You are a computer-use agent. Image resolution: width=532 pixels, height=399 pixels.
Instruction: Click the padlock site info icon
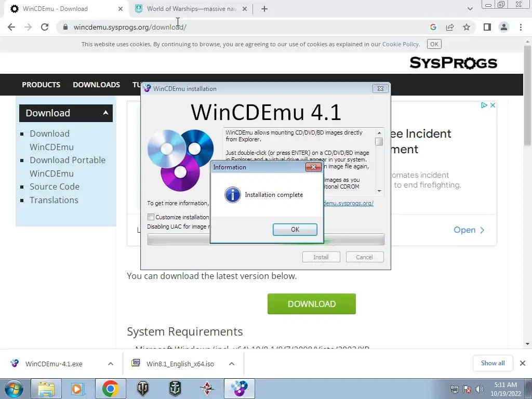click(65, 27)
